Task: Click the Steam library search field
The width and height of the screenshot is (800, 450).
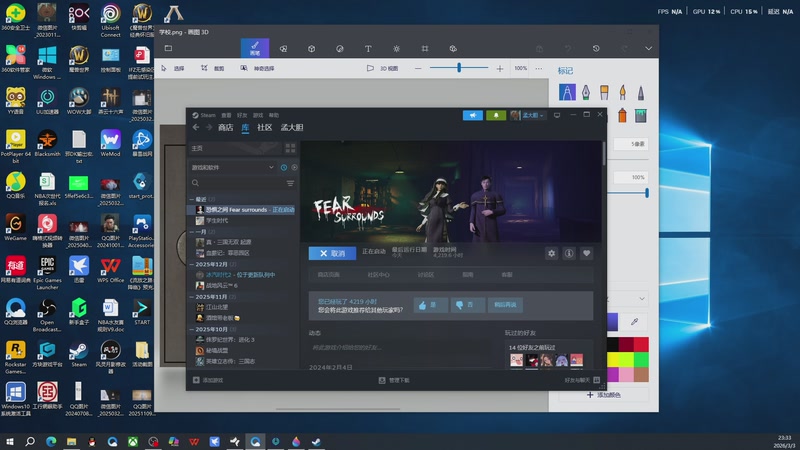Action: tap(237, 183)
